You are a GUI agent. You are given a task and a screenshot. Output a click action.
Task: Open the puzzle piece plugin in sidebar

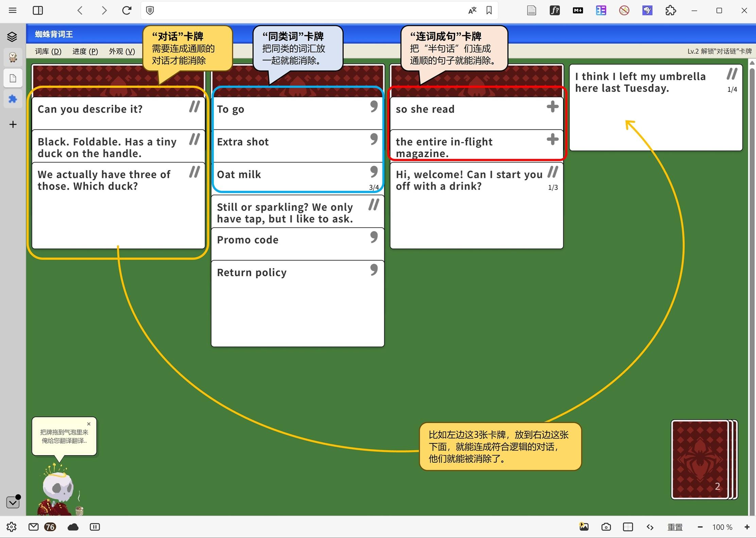pyautogui.click(x=13, y=99)
